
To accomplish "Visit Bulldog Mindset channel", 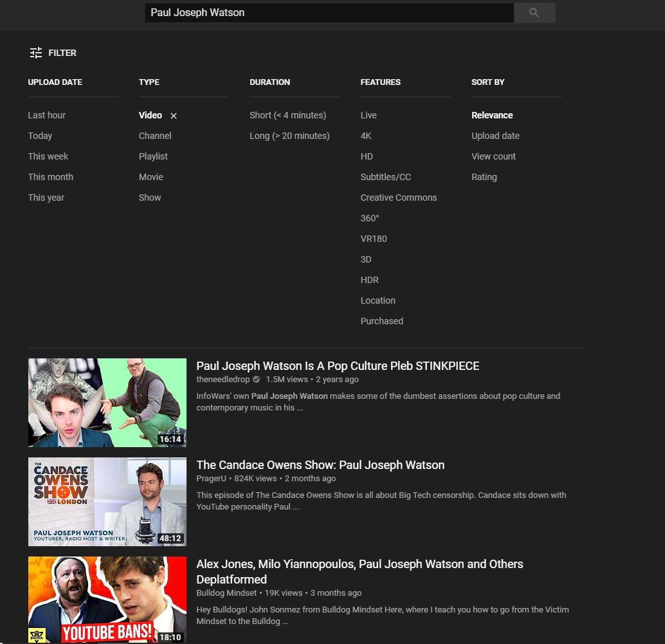I will [x=226, y=593].
